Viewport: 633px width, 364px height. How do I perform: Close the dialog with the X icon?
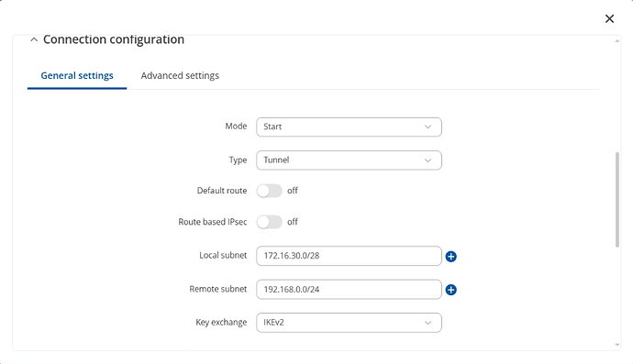609,18
